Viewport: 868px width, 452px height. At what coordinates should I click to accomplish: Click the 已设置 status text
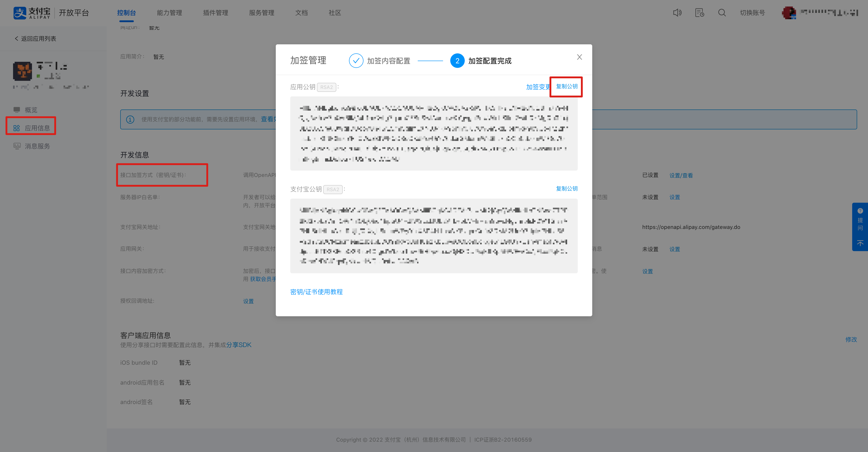pyautogui.click(x=650, y=175)
